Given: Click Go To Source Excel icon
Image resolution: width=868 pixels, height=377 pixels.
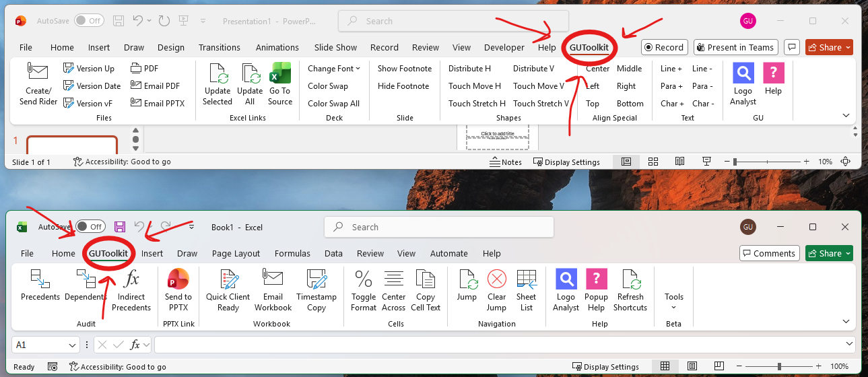Looking at the screenshot, I should pyautogui.click(x=280, y=84).
